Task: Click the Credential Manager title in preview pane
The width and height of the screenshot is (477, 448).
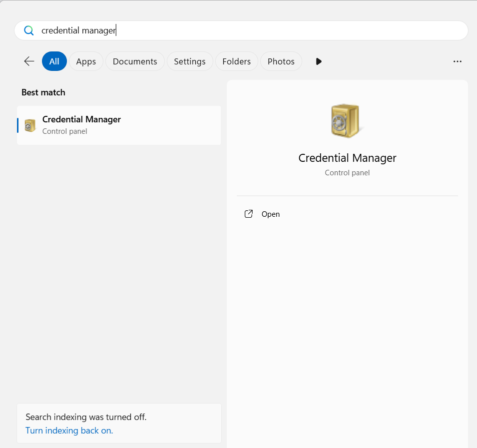Action: [x=347, y=158]
